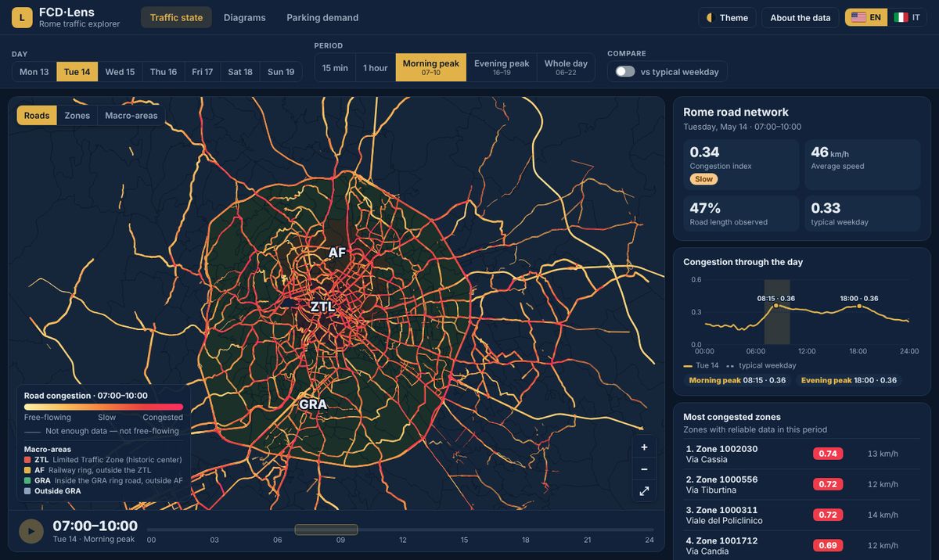Viewport: 939px width, 560px height.
Task: Click the Slow status badge
Action: [x=703, y=179]
